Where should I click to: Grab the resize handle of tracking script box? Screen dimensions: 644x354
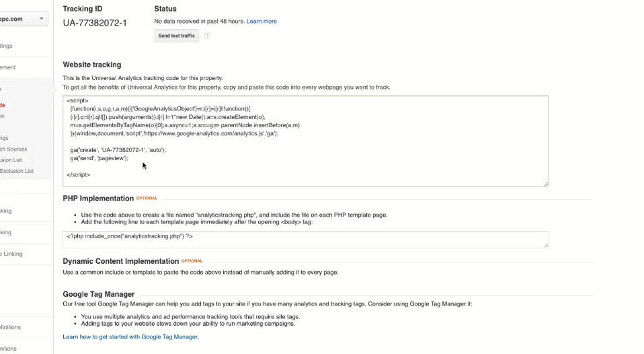pos(545,184)
